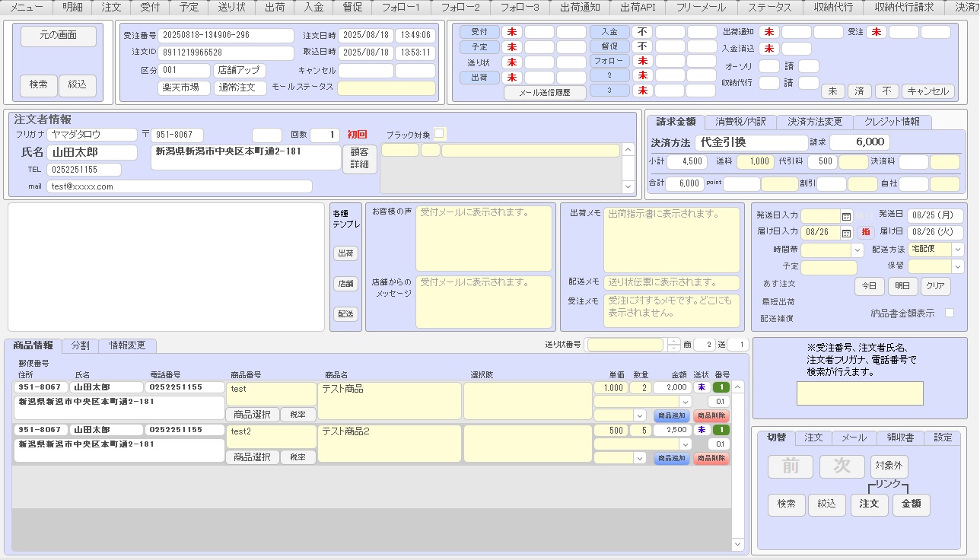Click the red 未 status next to 出荷通知
Viewport: 980px width, 560px height.
(769, 32)
